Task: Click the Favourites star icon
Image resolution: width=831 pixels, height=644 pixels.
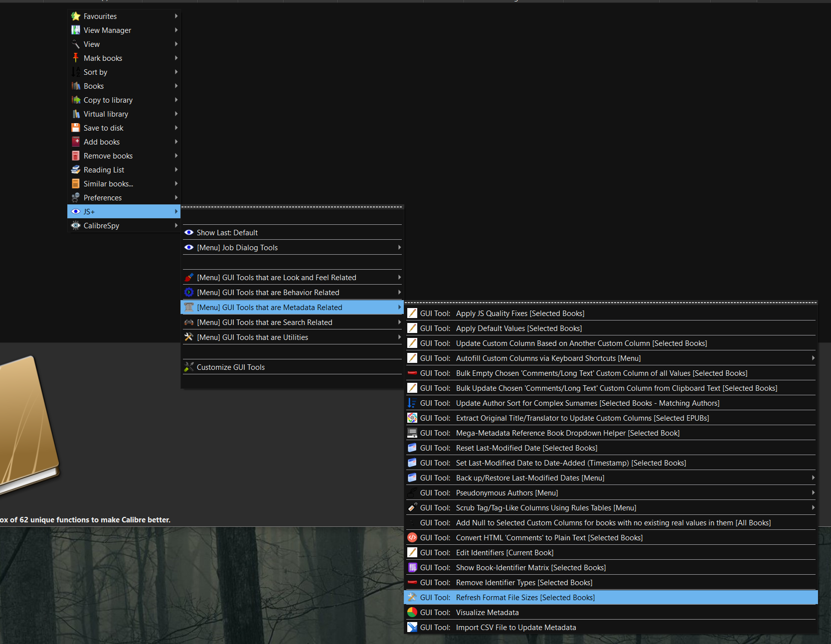Action: [x=76, y=16]
